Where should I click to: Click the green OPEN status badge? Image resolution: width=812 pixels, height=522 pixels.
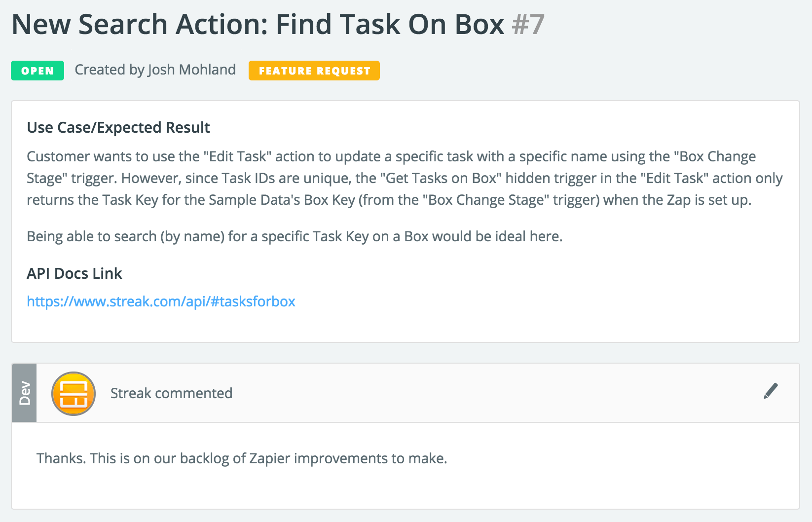[37, 71]
